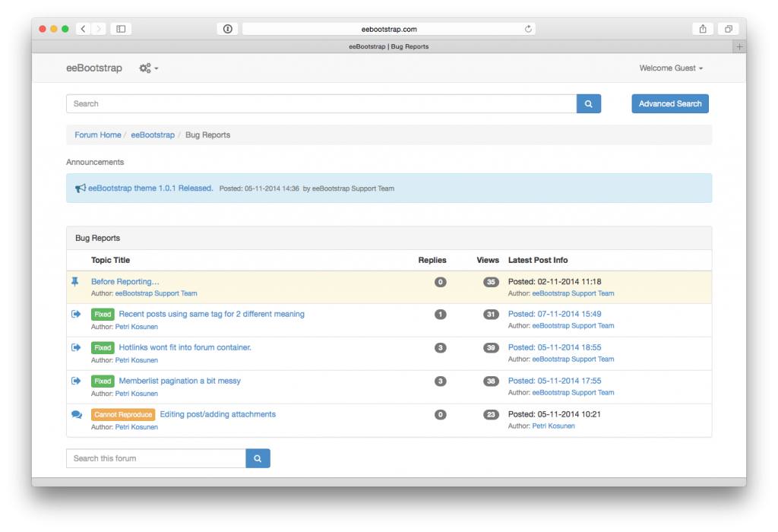This screenshot has height=532, width=778.
Task: Click the eebootstrap.com address bar
Action: coord(388,29)
